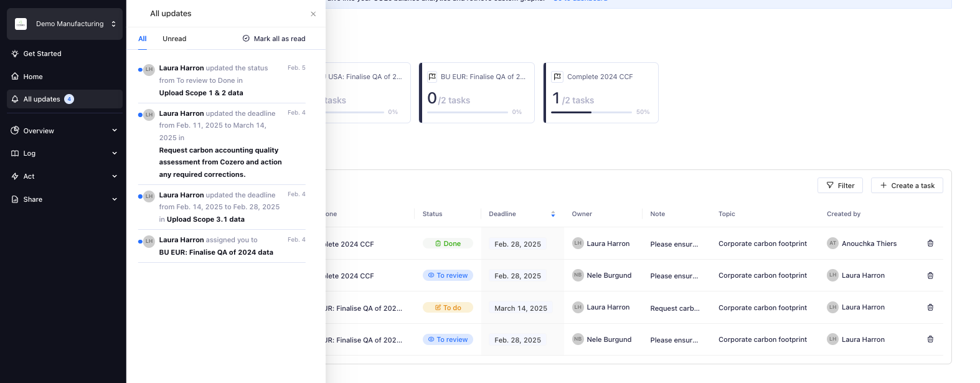Viewport: 980px width, 383px height.
Task: Click the delete icon for Anouchka Thiers row
Action: [930, 244]
